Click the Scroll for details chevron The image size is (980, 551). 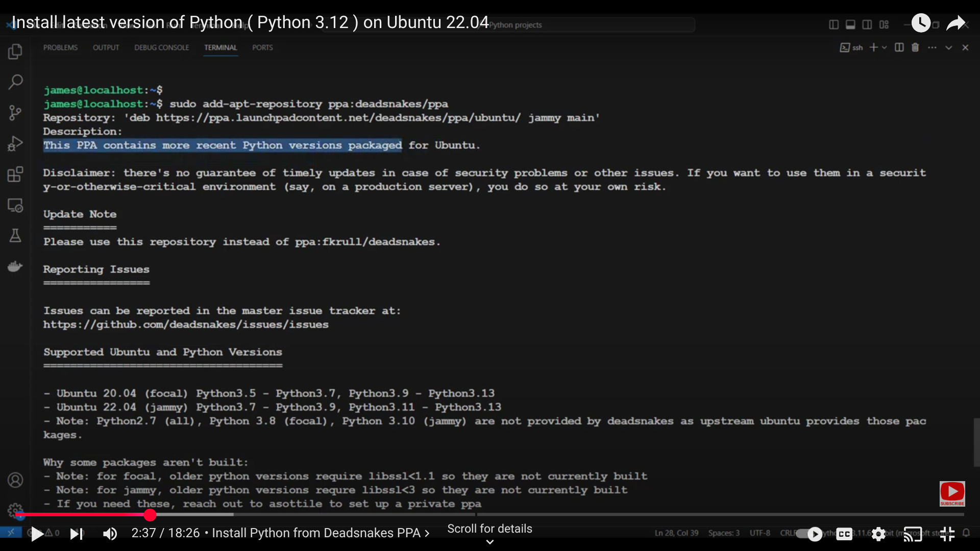[x=489, y=542]
